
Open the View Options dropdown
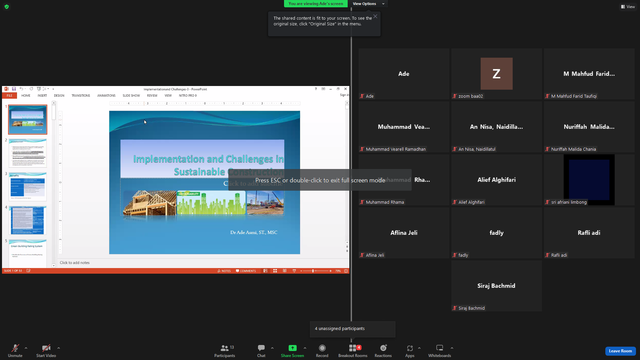coord(368,4)
